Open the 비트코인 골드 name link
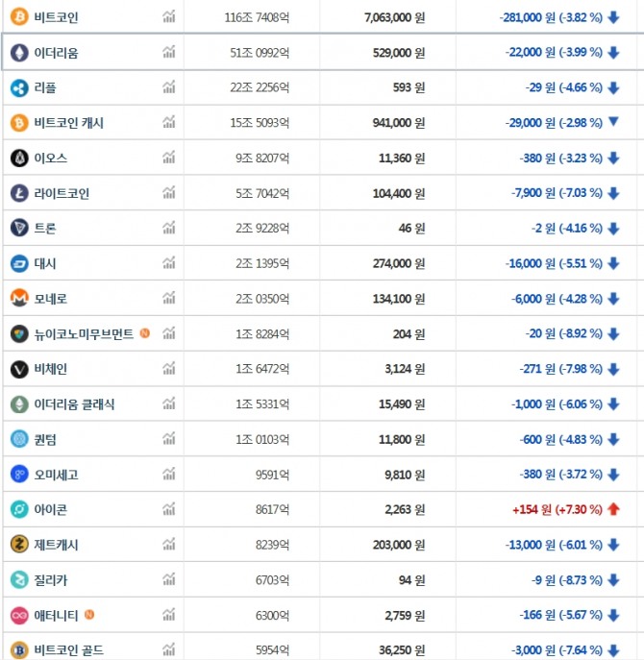 pos(68,650)
